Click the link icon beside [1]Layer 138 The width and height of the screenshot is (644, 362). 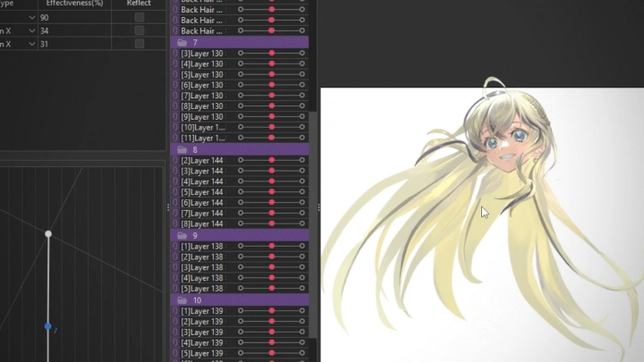(x=175, y=247)
